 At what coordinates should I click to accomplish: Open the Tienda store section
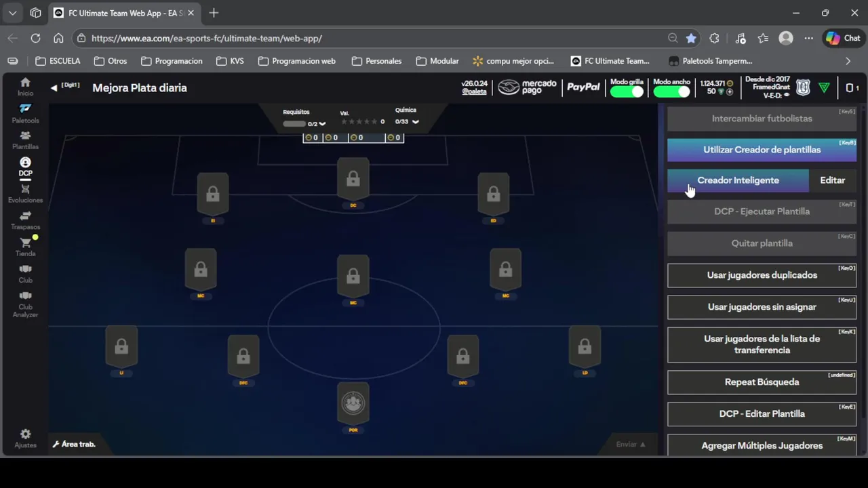coord(25,247)
